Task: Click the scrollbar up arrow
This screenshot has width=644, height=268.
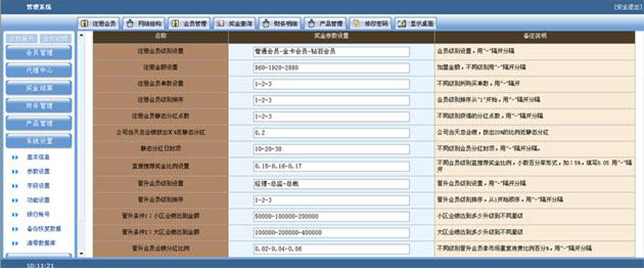Action: pos(81,35)
